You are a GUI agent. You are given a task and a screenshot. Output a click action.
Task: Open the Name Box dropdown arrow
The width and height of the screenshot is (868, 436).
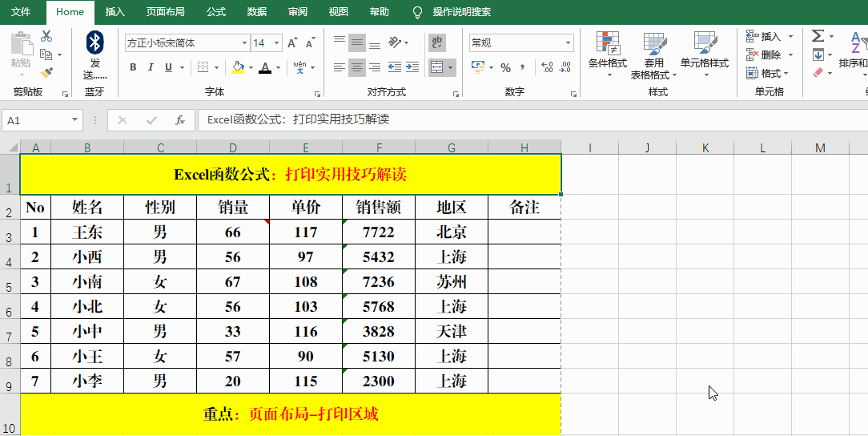point(74,120)
